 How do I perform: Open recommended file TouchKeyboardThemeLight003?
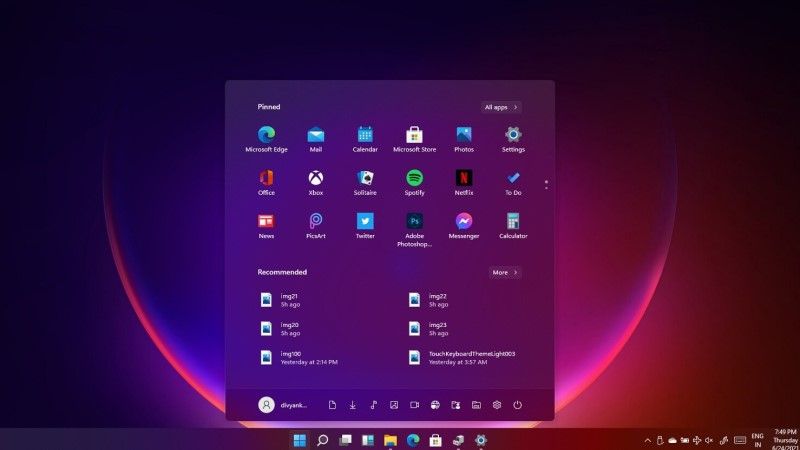pyautogui.click(x=462, y=357)
